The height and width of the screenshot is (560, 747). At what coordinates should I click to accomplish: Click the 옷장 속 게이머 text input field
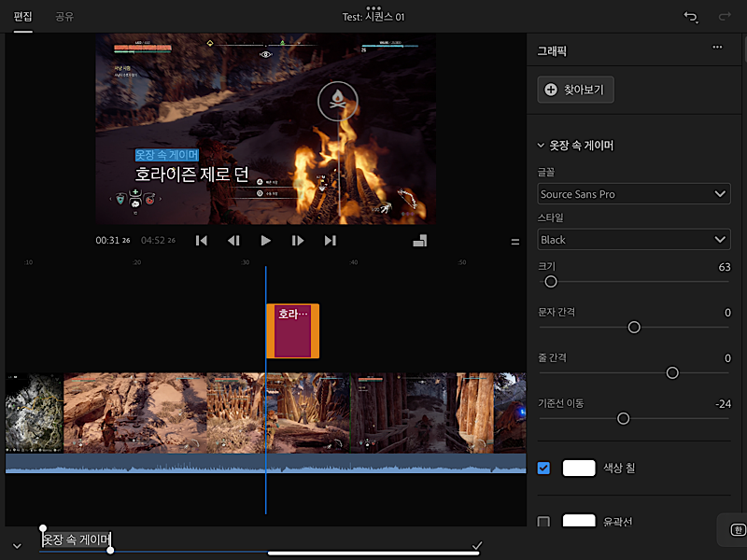click(x=260, y=540)
